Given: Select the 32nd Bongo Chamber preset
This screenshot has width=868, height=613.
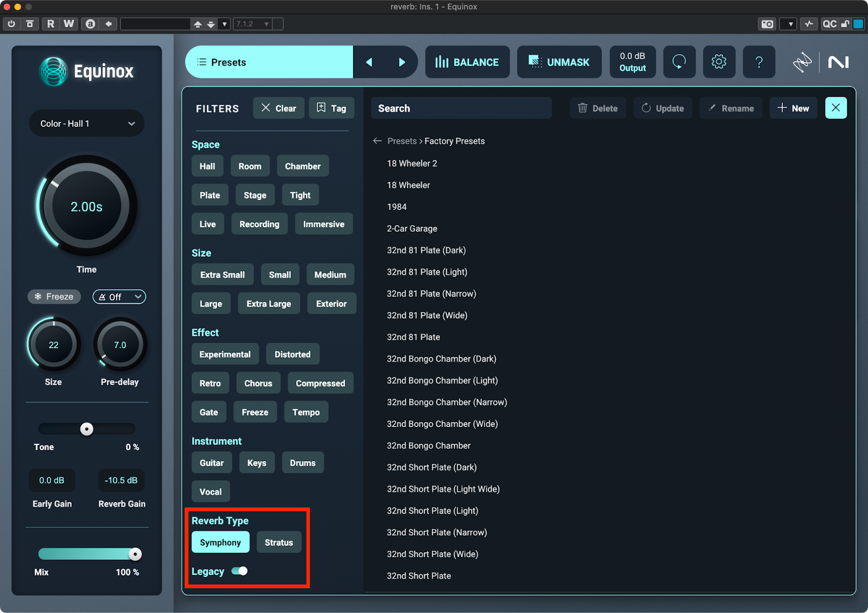Looking at the screenshot, I should point(428,445).
